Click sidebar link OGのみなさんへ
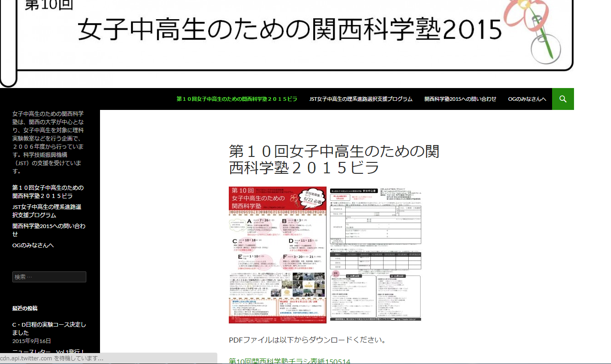 (x=33, y=245)
